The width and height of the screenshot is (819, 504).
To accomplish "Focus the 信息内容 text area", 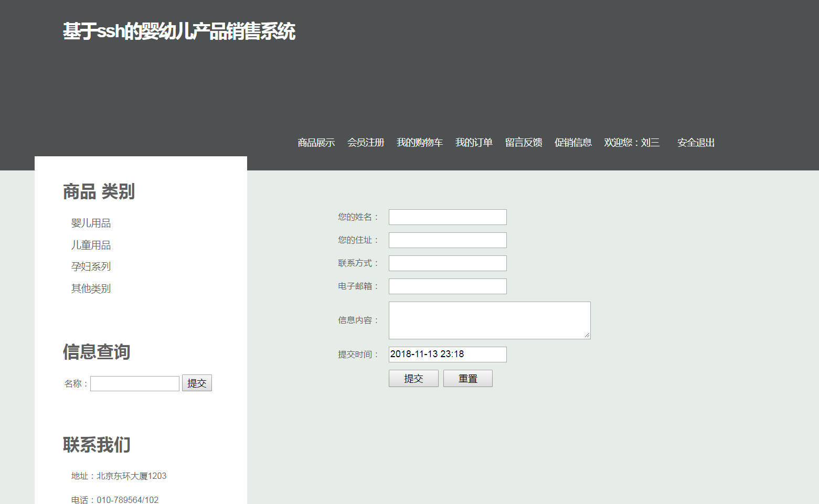I will pyautogui.click(x=490, y=320).
